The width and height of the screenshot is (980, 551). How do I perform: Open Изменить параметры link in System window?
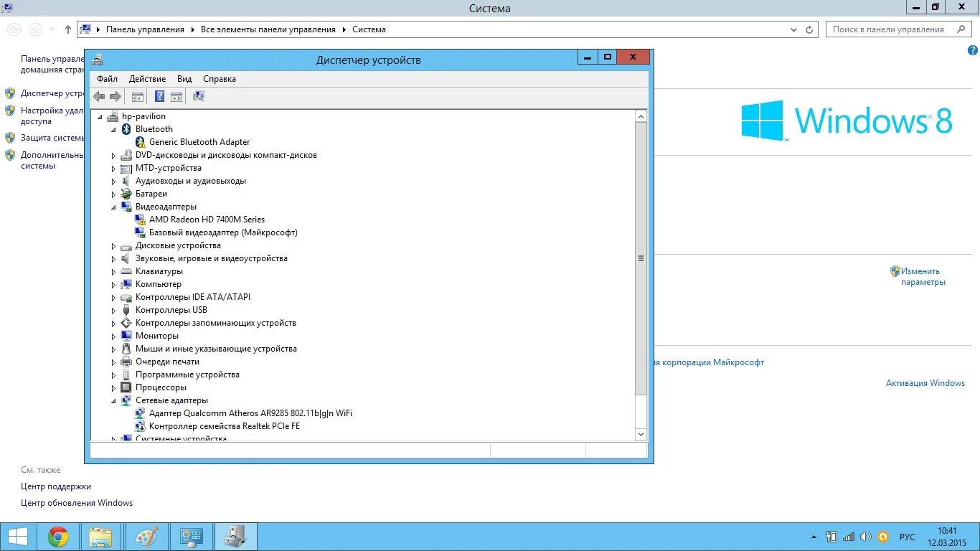click(x=923, y=277)
